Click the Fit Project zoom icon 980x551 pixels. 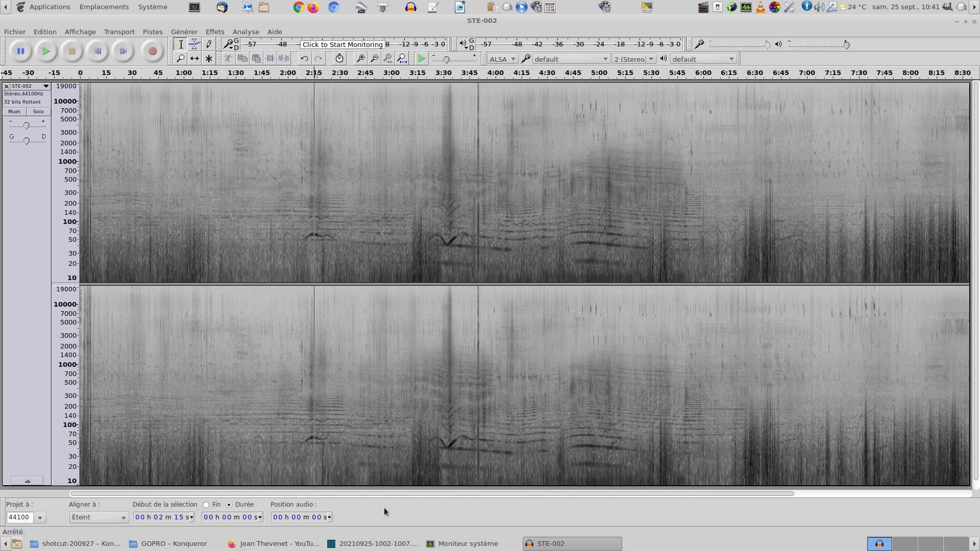point(402,59)
